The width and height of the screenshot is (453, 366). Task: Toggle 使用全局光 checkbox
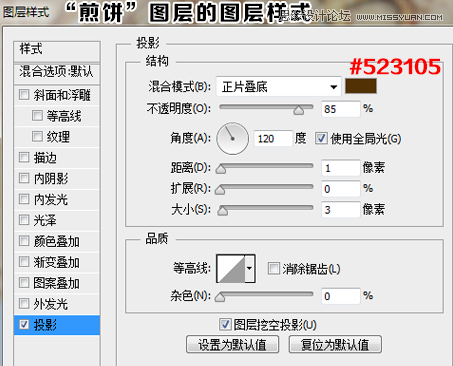(x=321, y=138)
